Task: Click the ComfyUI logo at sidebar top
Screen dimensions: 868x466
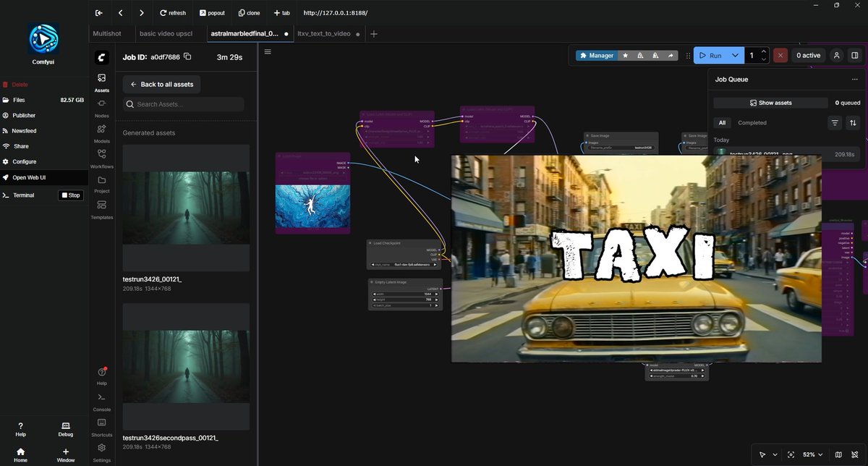Action: coord(102,56)
